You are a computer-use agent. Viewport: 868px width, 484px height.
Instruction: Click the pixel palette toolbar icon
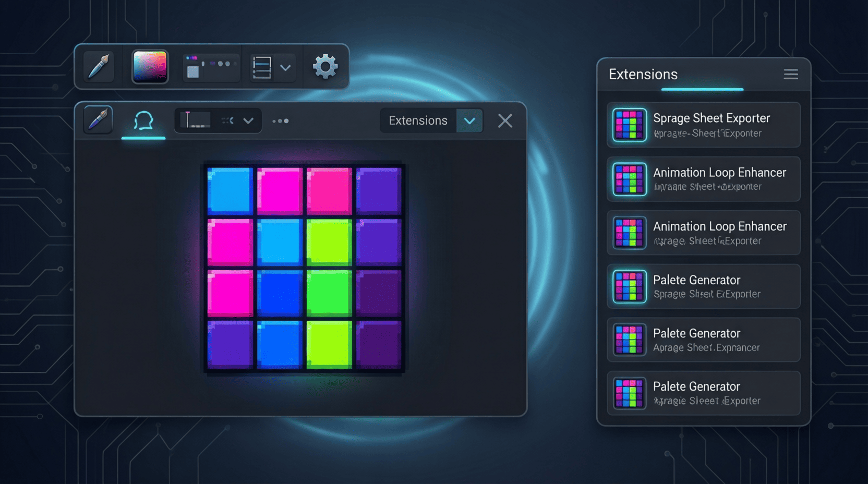coord(211,68)
